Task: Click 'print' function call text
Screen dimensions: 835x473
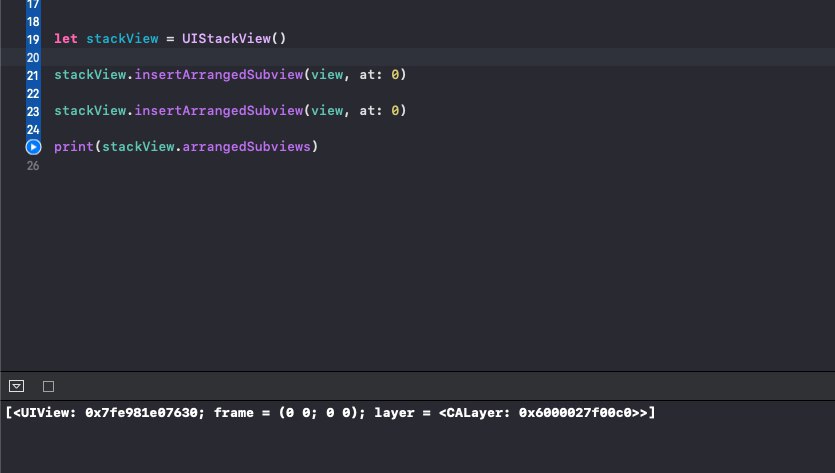Action: coord(73,146)
